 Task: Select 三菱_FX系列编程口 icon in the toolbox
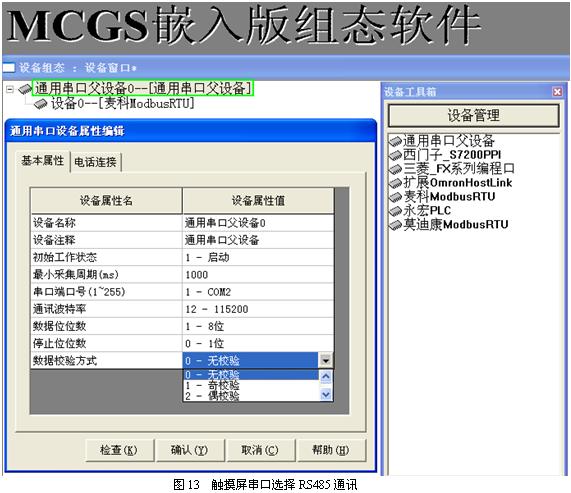(395, 169)
